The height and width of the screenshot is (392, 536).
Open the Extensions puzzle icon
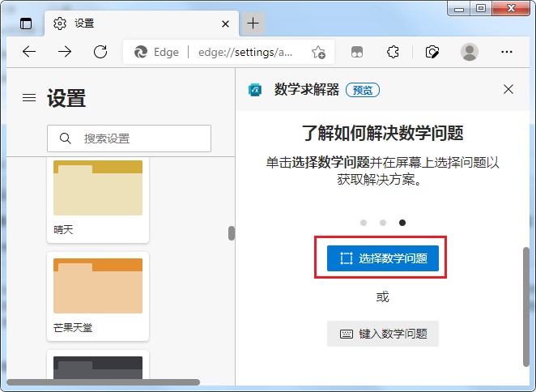[393, 52]
